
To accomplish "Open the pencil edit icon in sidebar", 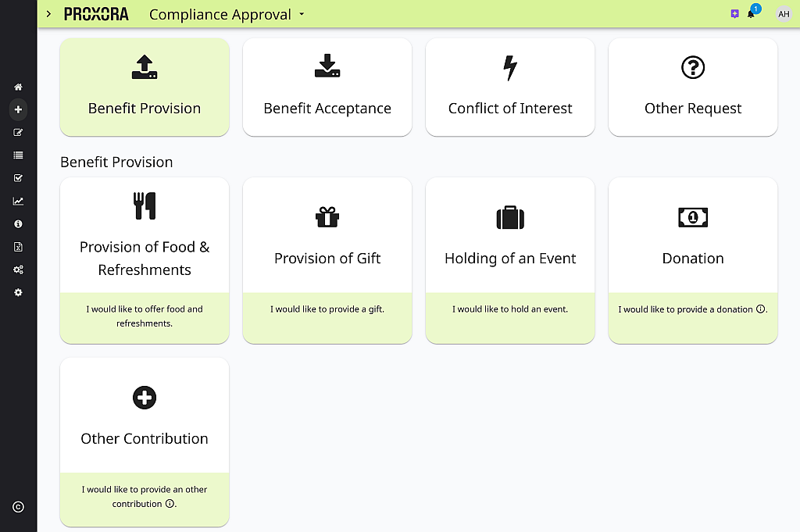I will tap(18, 133).
